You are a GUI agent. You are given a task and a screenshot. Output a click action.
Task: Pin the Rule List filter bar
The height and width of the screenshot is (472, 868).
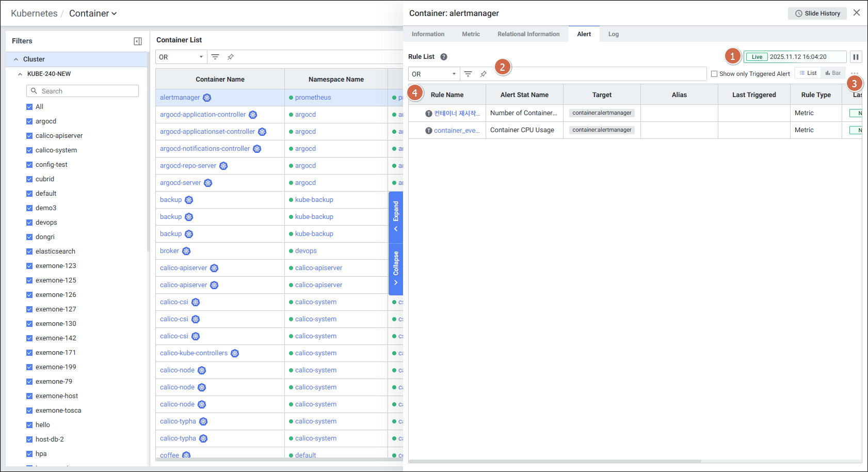(484, 74)
